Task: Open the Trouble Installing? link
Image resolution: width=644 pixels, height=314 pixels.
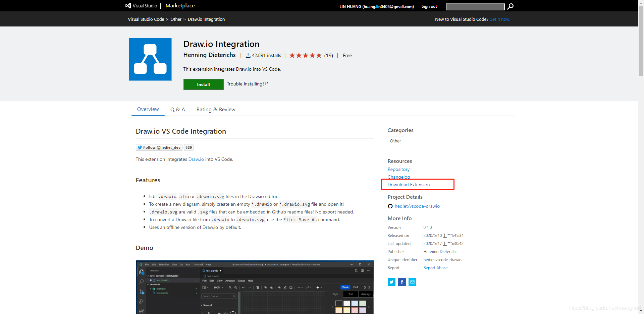Action: [x=246, y=84]
